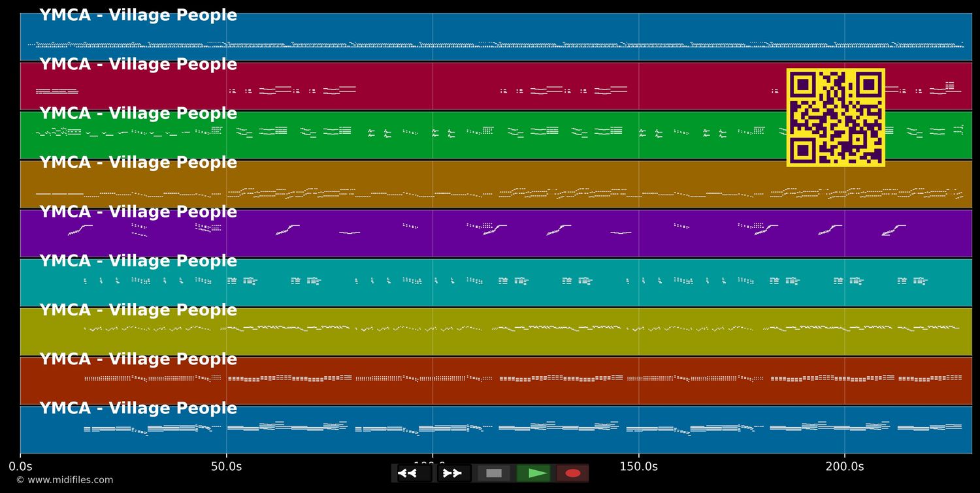Stop playback with the gray square button

tap(494, 473)
